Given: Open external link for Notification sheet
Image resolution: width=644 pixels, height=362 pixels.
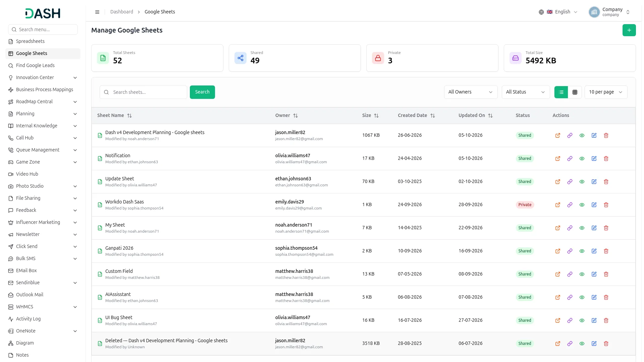Looking at the screenshot, I should pyautogui.click(x=557, y=159).
